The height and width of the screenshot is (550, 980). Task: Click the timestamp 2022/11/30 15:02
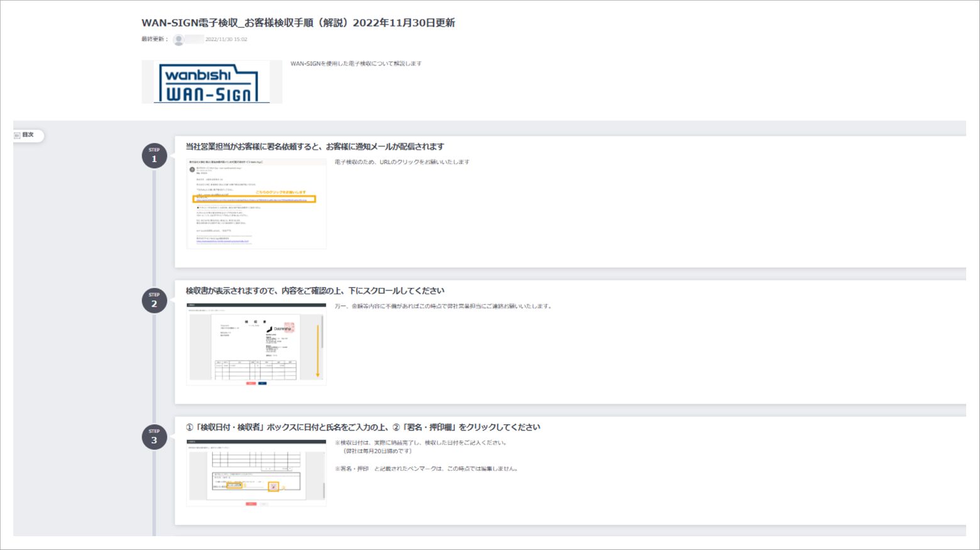click(226, 40)
